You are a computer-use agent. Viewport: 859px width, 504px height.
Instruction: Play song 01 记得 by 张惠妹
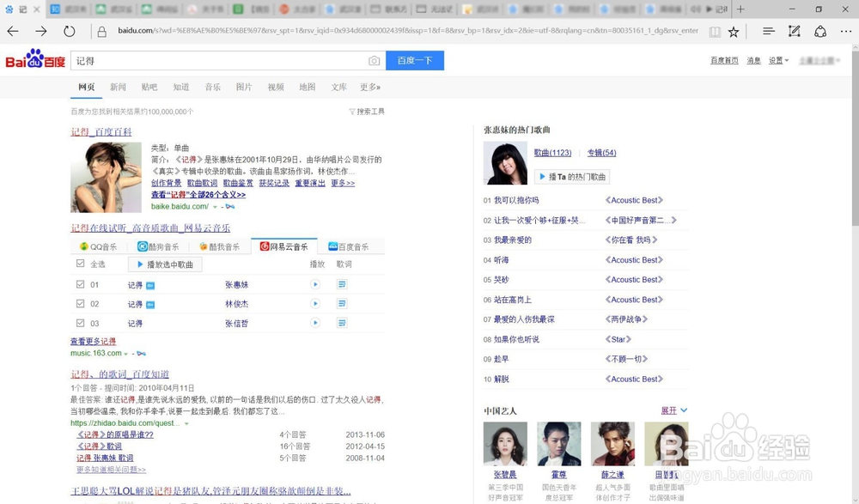tap(315, 284)
